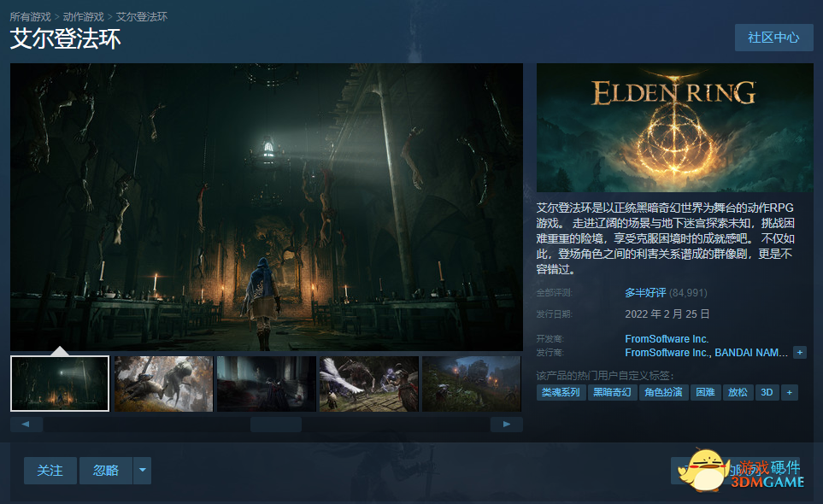Click the 所有游戏 breadcrumb link
Image resolution: width=823 pixels, height=504 pixels.
[31, 17]
